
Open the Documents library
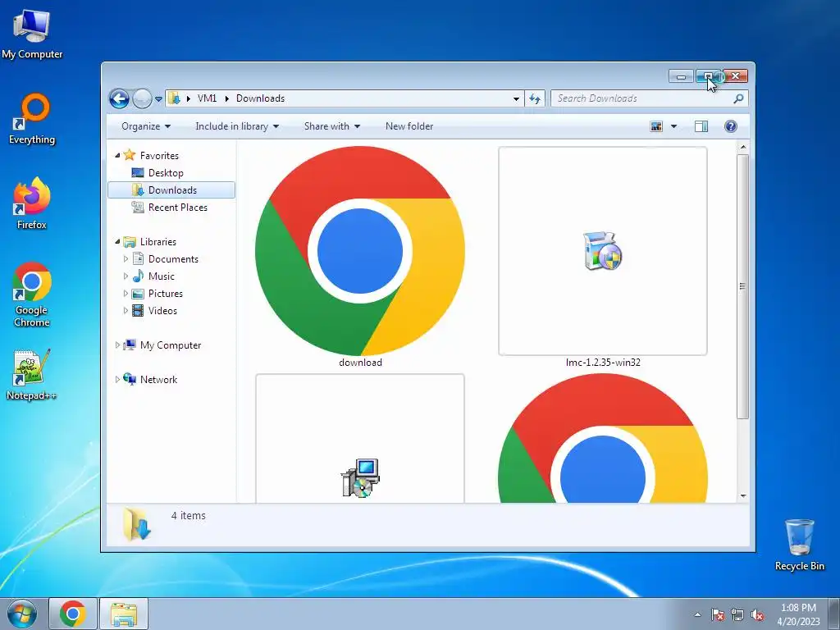point(173,259)
